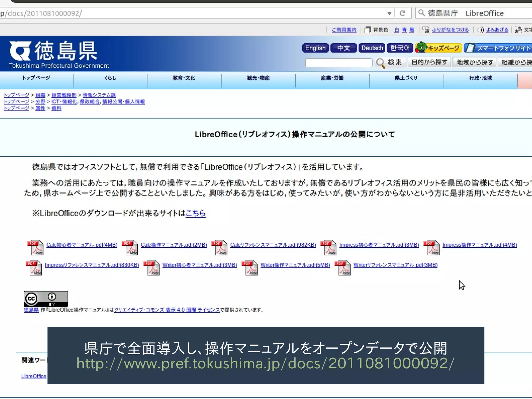Open the 資料 breadcrumb link
The height and width of the screenshot is (399, 532).
click(56, 108)
